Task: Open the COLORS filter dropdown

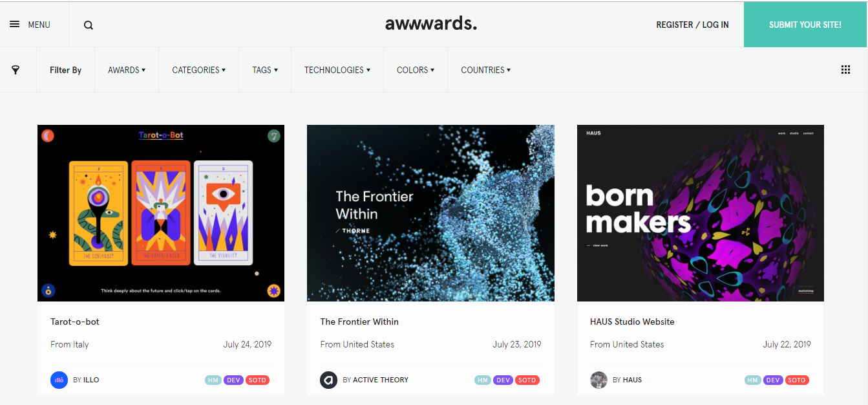Action: point(416,70)
